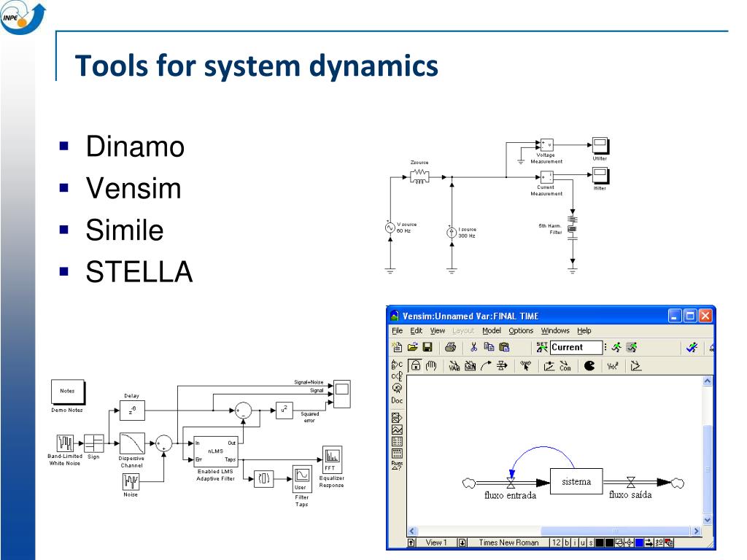Viewport: 747px width, 560px height.
Task: Click the arrow polarity icon in status bar
Action: pos(659,542)
